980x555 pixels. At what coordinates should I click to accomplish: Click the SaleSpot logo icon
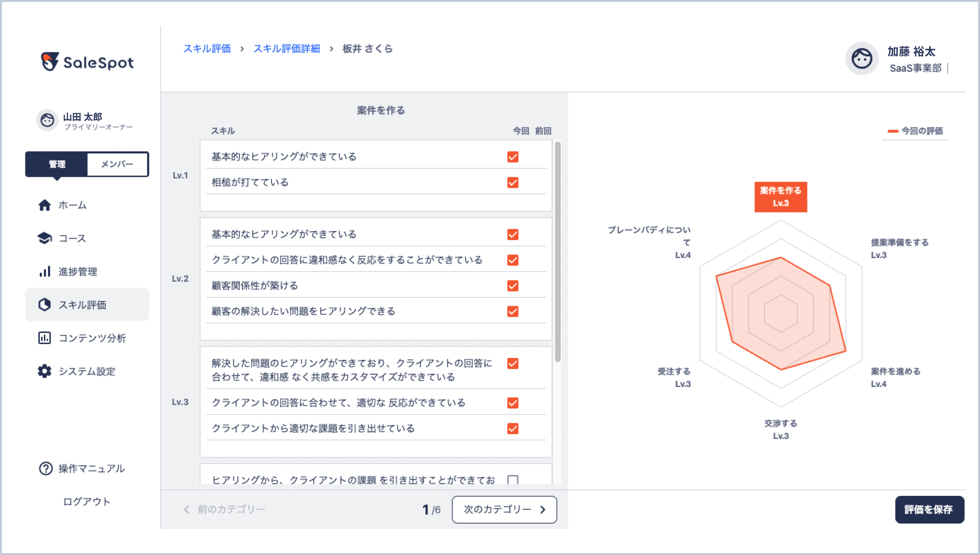pos(49,62)
